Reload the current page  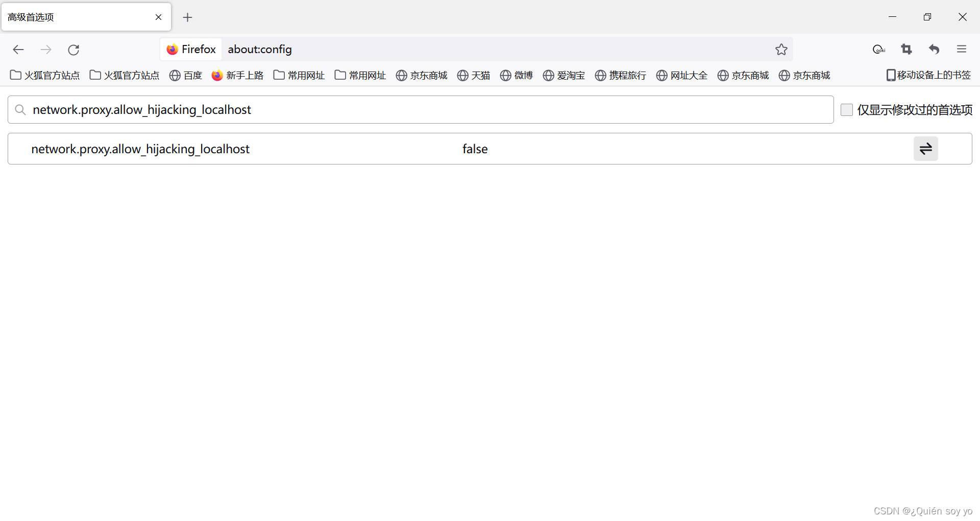tap(73, 50)
